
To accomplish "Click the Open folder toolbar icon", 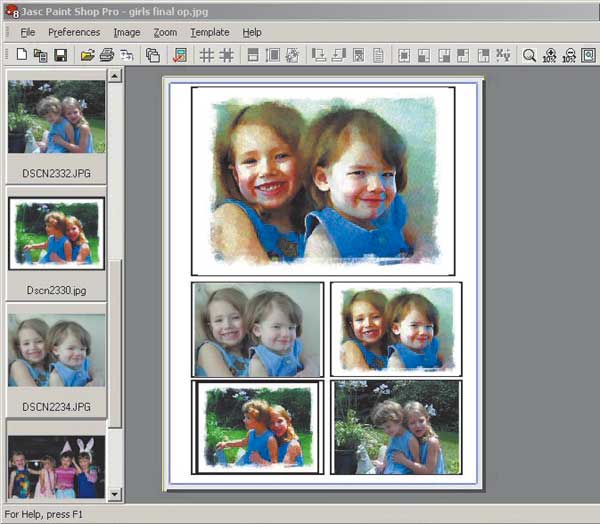I will (x=87, y=56).
